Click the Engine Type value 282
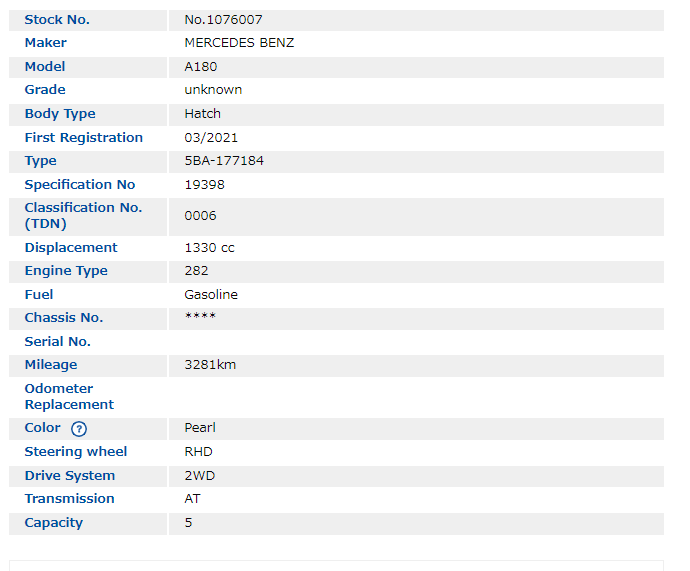The width and height of the screenshot is (690, 571). tap(196, 271)
